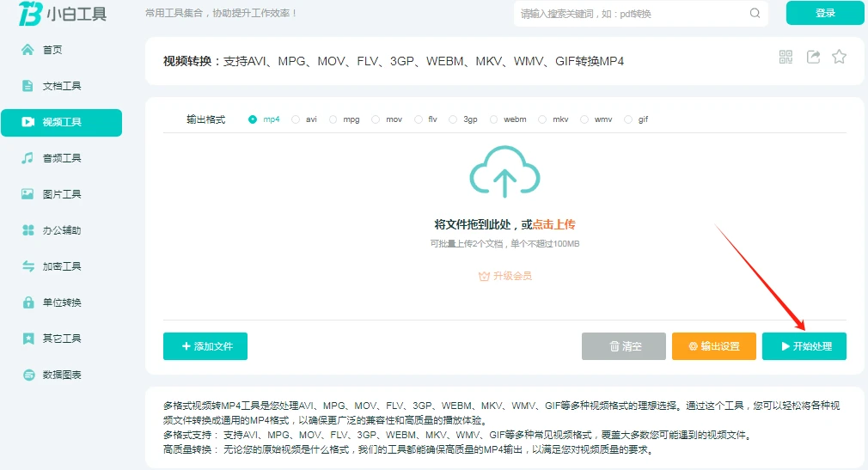The width and height of the screenshot is (868, 470).
Task: Click the 小白工具 logo
Action: [62, 13]
